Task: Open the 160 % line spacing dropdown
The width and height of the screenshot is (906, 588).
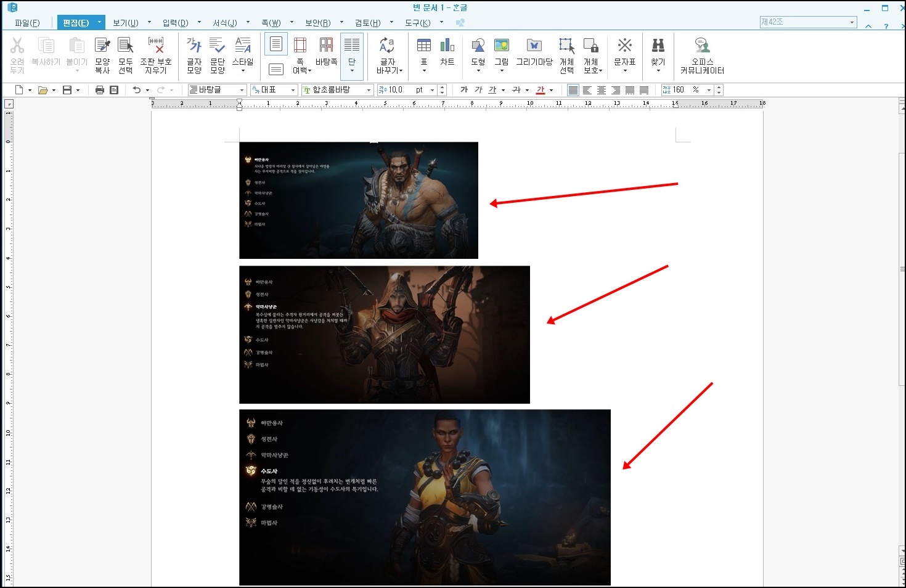Action: 709,90
